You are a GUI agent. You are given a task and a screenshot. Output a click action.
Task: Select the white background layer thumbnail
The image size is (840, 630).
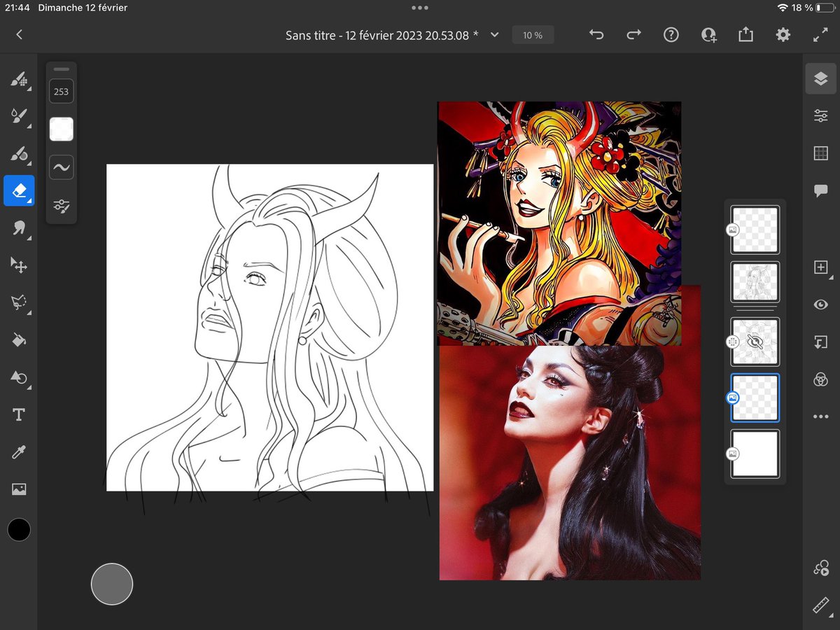click(755, 454)
